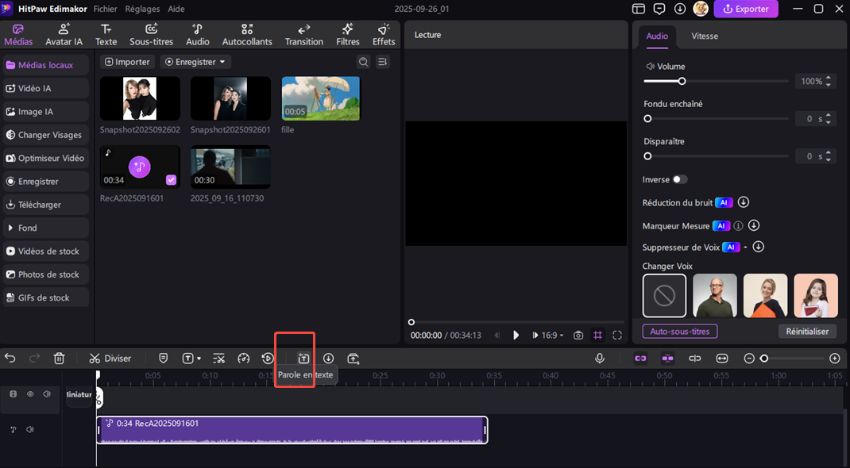Open the Enregistrer dropdown in media panel

tap(195, 62)
